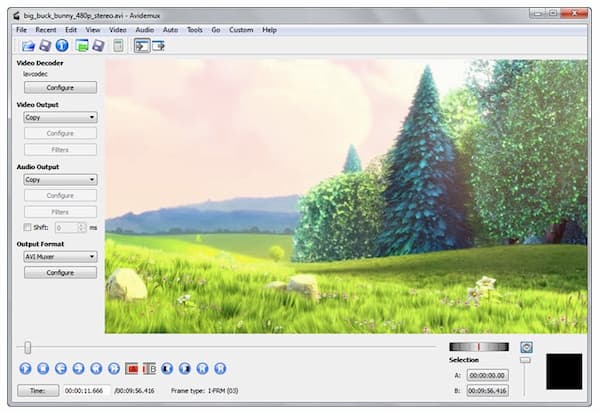This screenshot has width=600, height=413.
Task: Go to previous frame with left arrow
Action: pos(61,368)
